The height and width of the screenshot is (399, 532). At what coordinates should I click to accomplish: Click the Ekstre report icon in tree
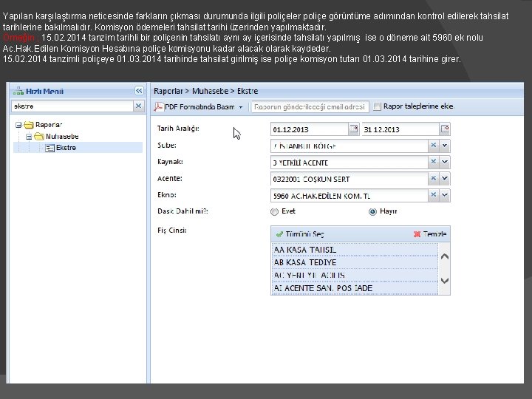click(50, 148)
